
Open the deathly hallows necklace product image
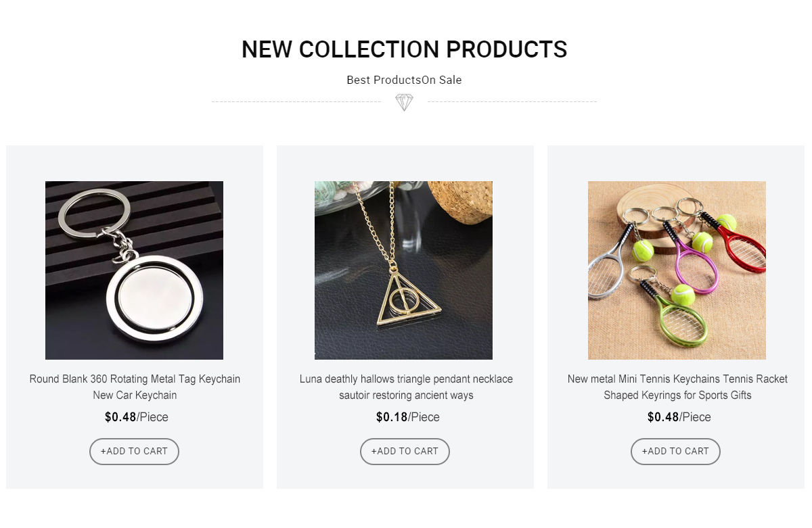point(403,270)
